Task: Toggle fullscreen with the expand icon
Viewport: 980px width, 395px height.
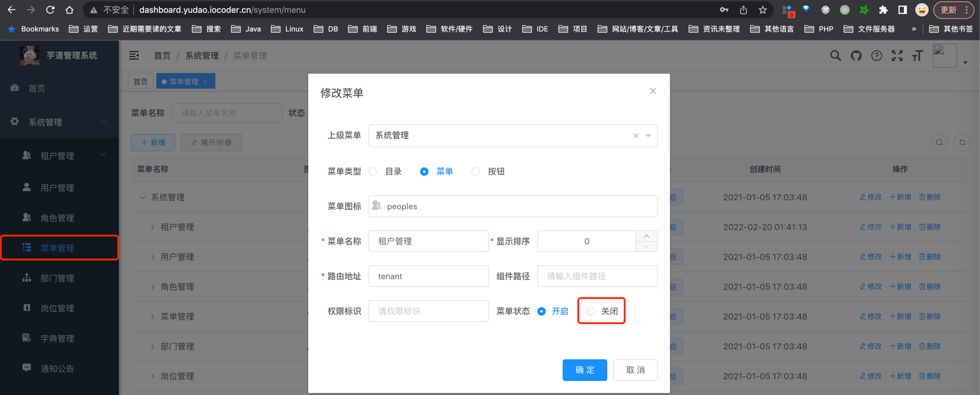Action: [897, 56]
